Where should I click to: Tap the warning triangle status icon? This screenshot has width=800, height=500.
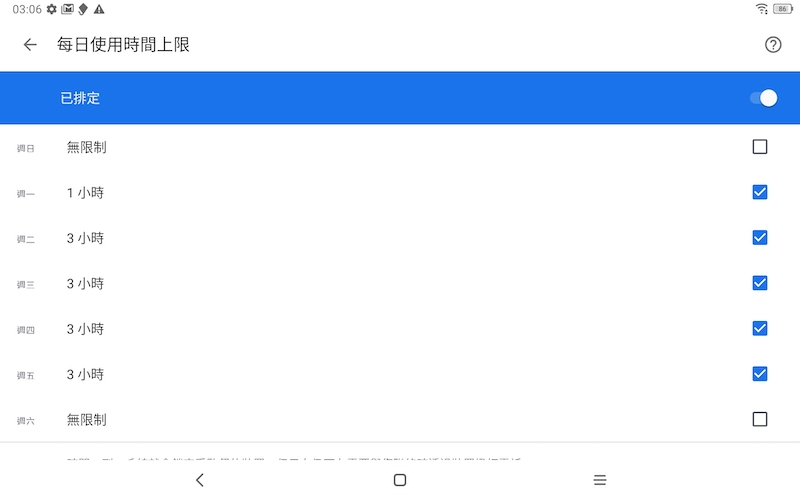click(99, 9)
